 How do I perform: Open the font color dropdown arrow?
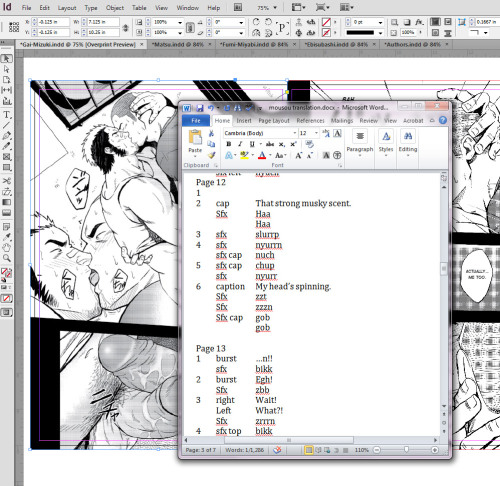coord(270,155)
